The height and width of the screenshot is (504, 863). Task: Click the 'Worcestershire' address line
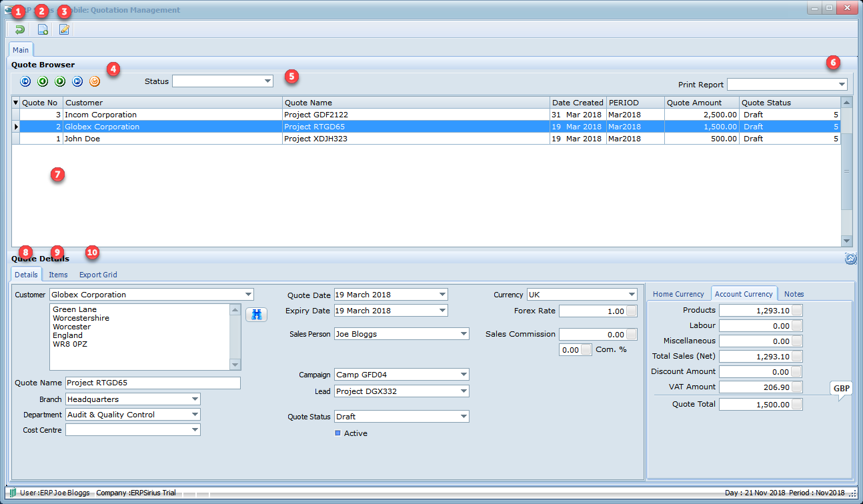click(81, 318)
